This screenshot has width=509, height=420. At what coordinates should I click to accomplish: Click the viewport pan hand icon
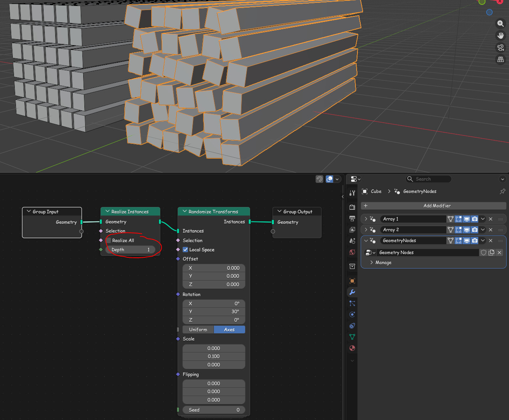[x=500, y=36]
